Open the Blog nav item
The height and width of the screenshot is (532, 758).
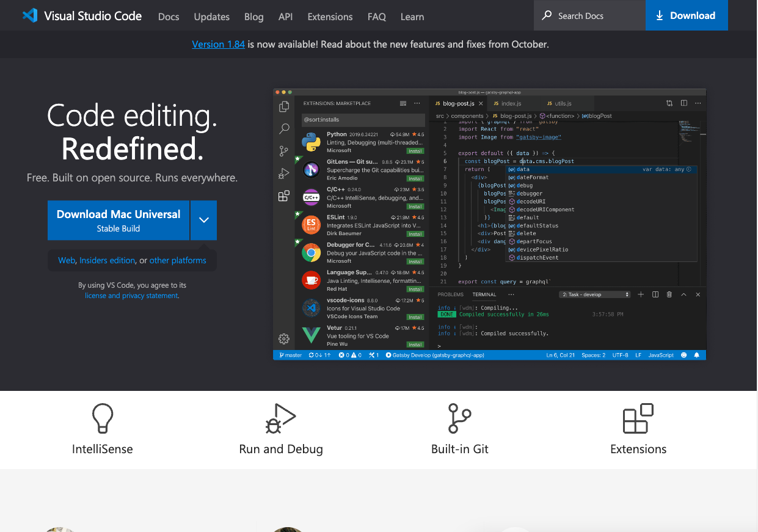(253, 16)
